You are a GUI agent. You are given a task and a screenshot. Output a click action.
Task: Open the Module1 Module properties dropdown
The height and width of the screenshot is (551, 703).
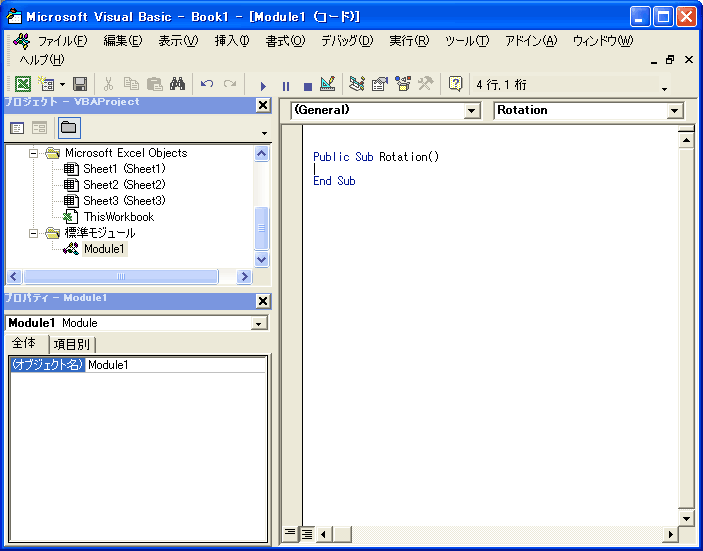click(259, 324)
